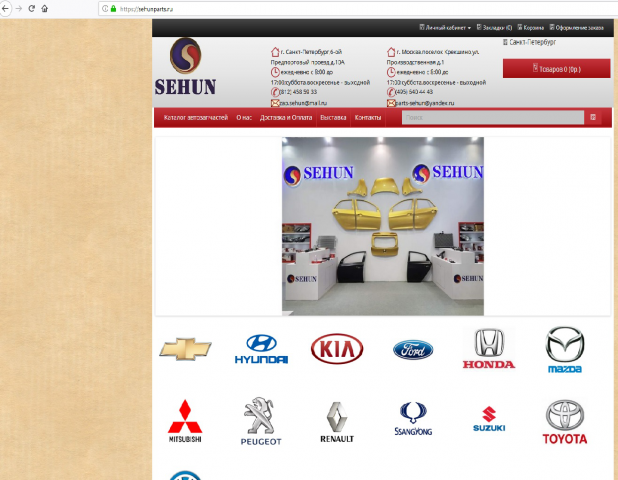Click Moscow phone (495) number
Viewport: 618px width, 480px height.
414,92
